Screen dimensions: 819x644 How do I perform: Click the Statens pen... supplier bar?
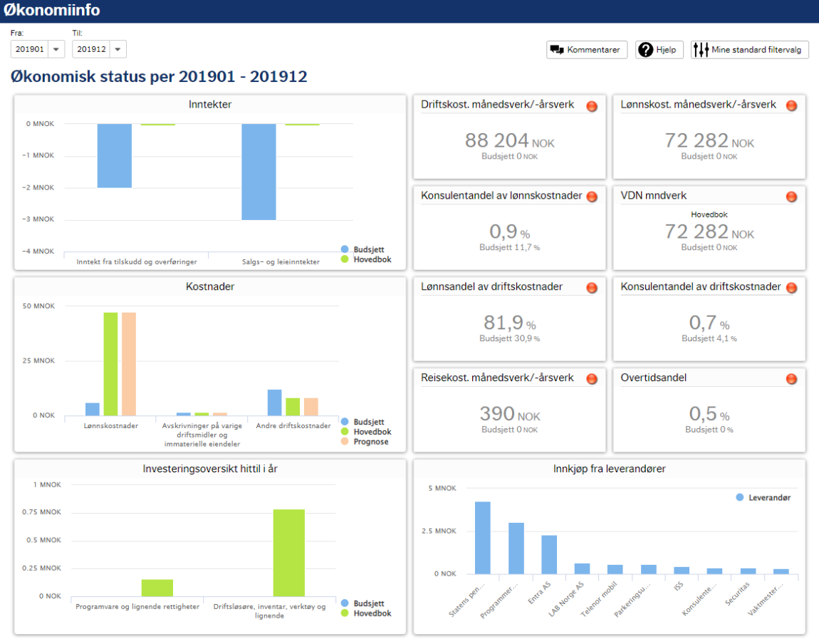[x=483, y=538]
